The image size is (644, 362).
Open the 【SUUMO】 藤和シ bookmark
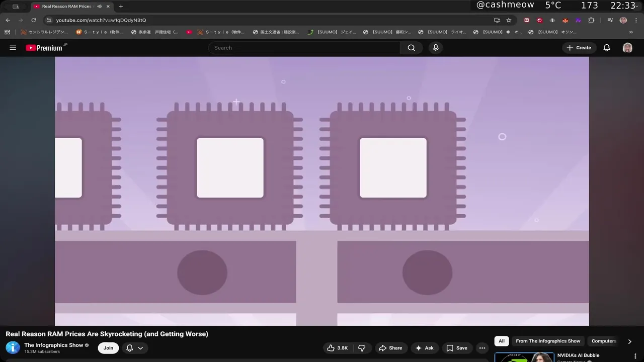pos(387,32)
